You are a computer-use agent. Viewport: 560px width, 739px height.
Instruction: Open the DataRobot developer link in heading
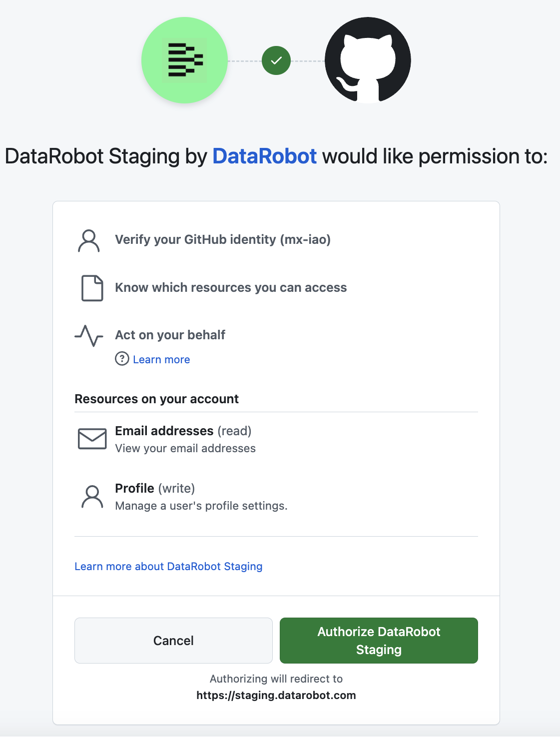pyautogui.click(x=264, y=156)
